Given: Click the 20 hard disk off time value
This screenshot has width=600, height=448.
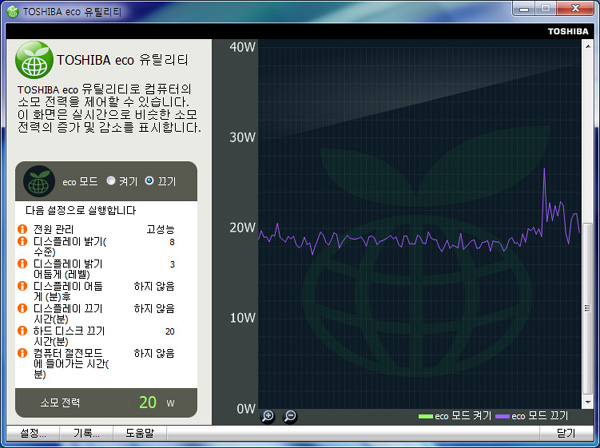Looking at the screenshot, I should 170,331.
